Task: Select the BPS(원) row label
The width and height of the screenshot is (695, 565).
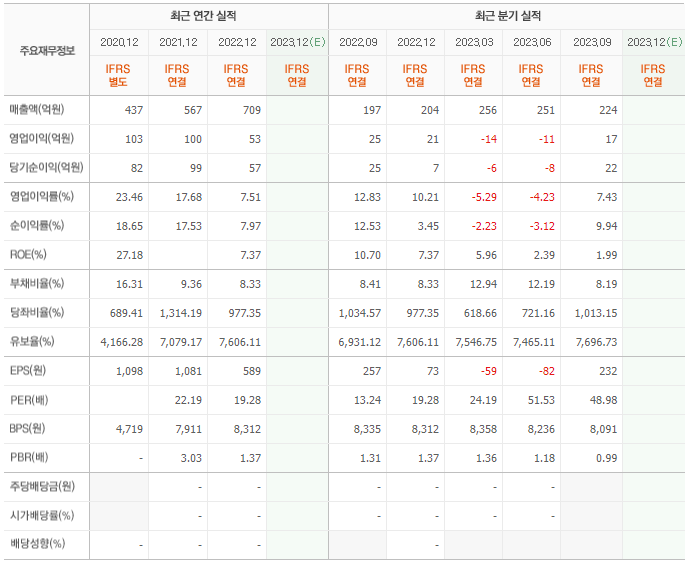Action: (x=27, y=429)
